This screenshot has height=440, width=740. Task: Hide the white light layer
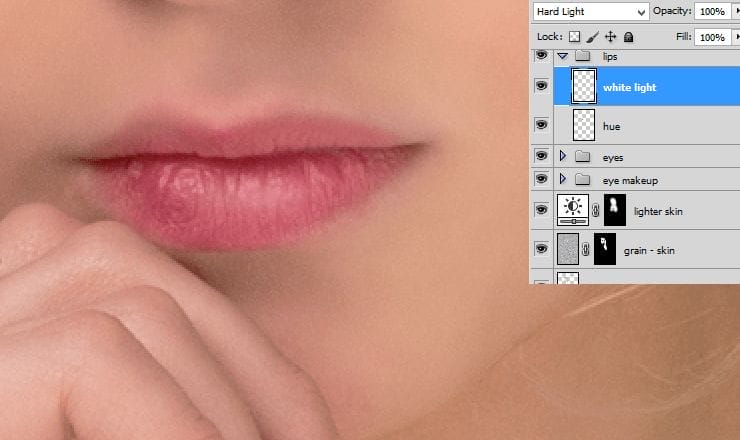pyautogui.click(x=542, y=87)
